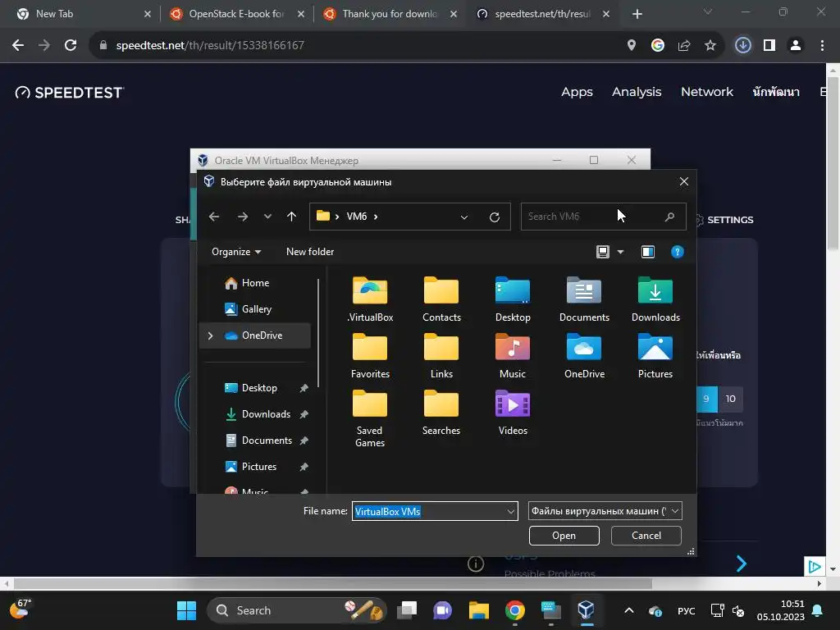This screenshot has height=630, width=840.
Task: Open the .VirtualBox folder
Action: point(370,299)
